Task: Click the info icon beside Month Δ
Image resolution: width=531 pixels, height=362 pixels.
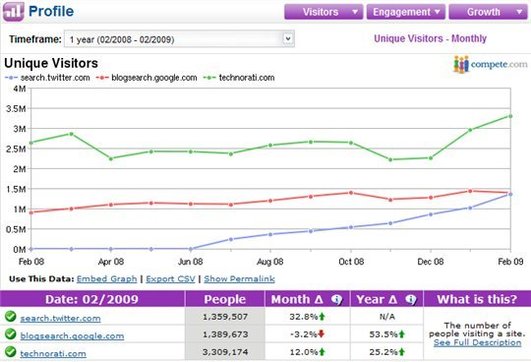Action: [x=337, y=299]
